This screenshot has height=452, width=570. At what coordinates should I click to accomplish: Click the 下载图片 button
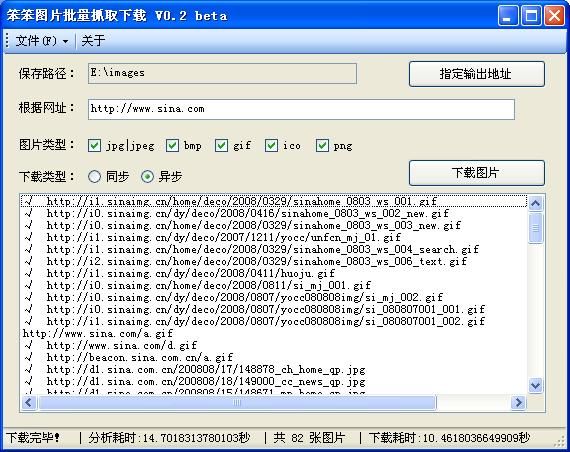[477, 173]
